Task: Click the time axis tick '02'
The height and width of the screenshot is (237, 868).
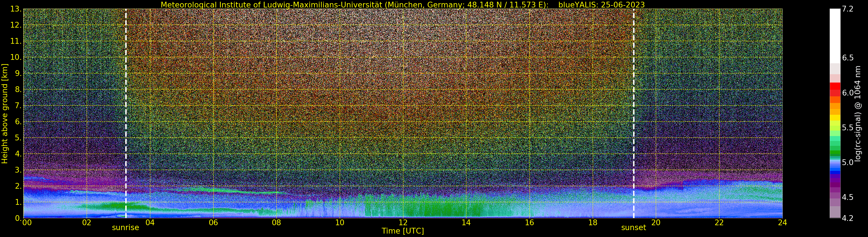Action: [x=87, y=223]
